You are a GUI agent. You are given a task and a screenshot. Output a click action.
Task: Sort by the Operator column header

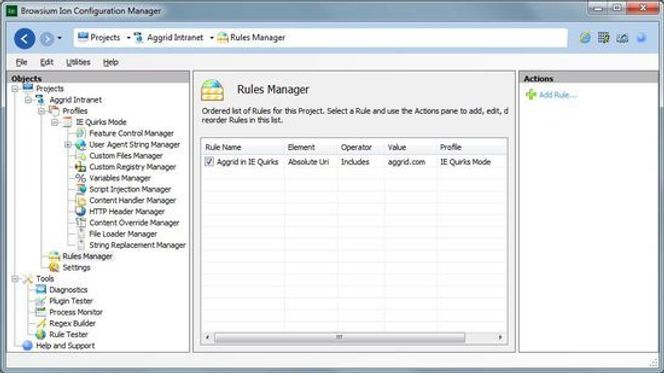pos(361,147)
